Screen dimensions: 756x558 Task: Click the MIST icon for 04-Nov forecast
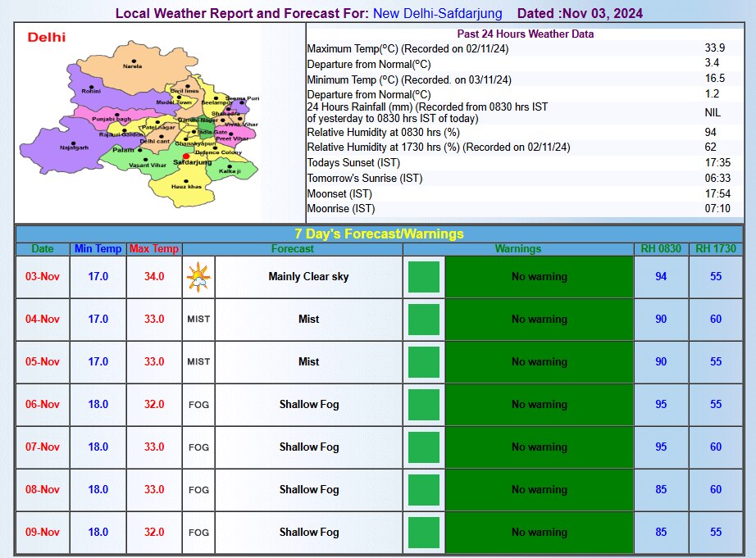click(198, 319)
